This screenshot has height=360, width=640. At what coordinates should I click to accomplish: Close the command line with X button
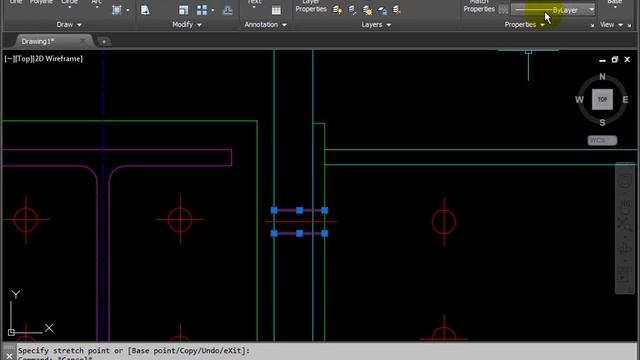click(x=9, y=356)
